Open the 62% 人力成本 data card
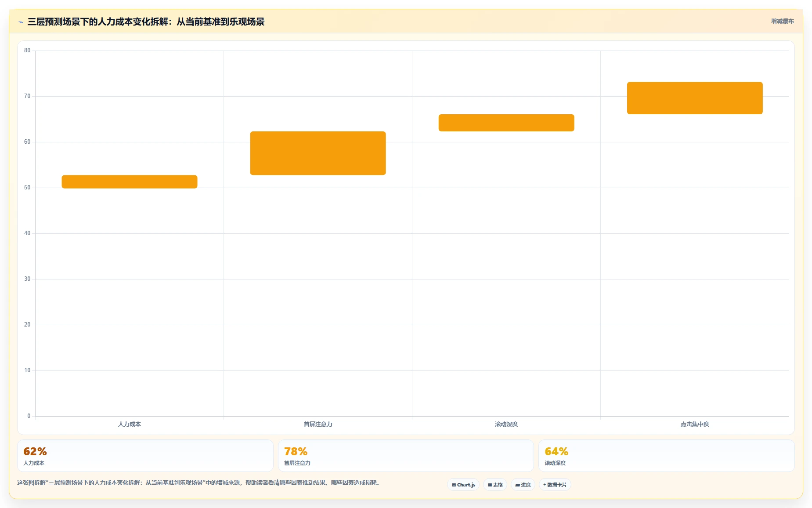 [x=145, y=456]
